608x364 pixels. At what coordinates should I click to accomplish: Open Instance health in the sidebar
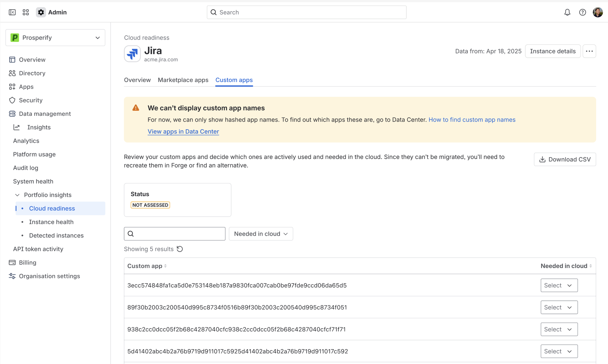pyautogui.click(x=51, y=222)
